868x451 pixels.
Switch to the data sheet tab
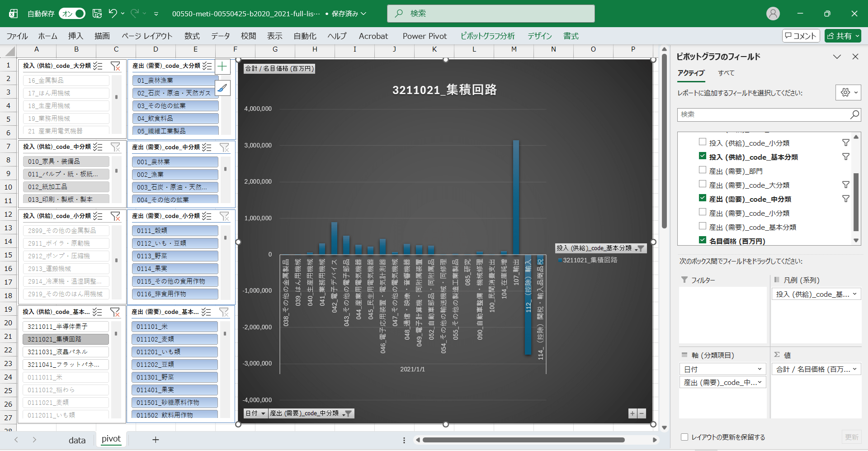pyautogui.click(x=77, y=440)
